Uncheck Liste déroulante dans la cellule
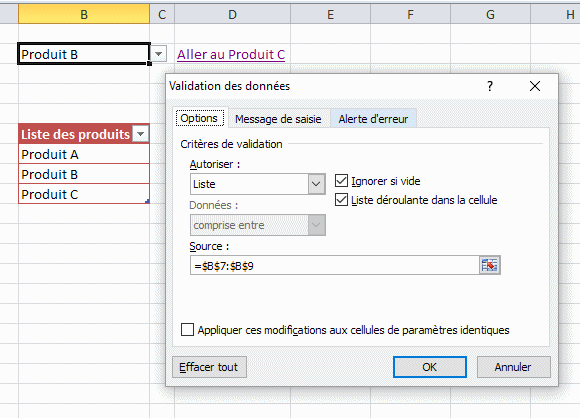Image resolution: width=580 pixels, height=418 pixels. [x=341, y=200]
